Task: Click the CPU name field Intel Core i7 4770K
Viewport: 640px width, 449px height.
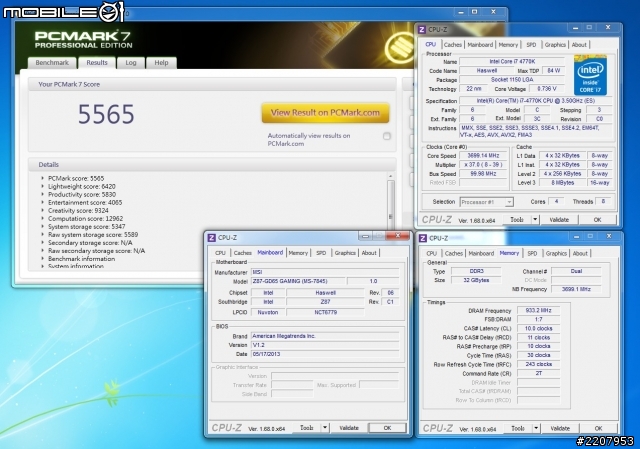Action: (x=512, y=61)
